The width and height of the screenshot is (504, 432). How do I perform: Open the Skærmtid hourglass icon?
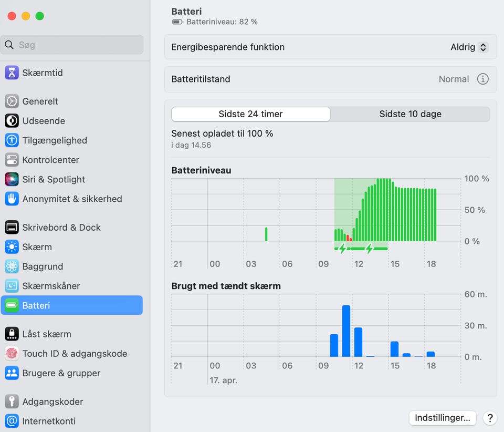coord(12,73)
